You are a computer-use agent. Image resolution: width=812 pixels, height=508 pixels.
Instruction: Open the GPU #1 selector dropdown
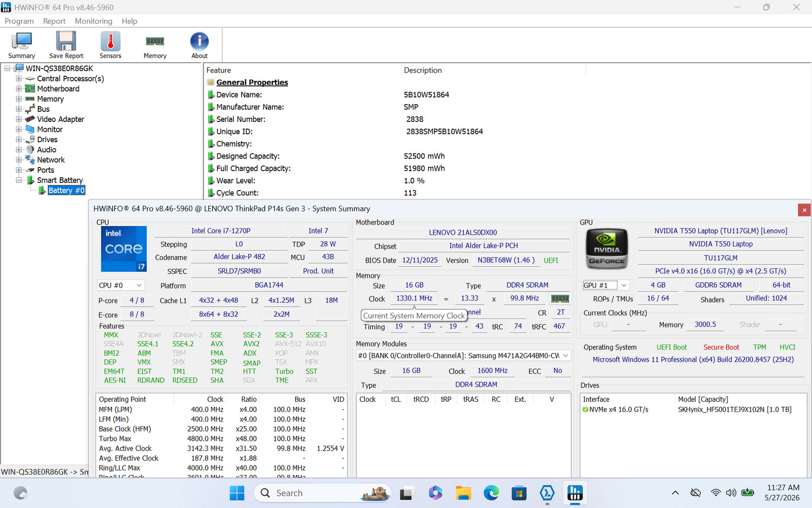tap(606, 285)
